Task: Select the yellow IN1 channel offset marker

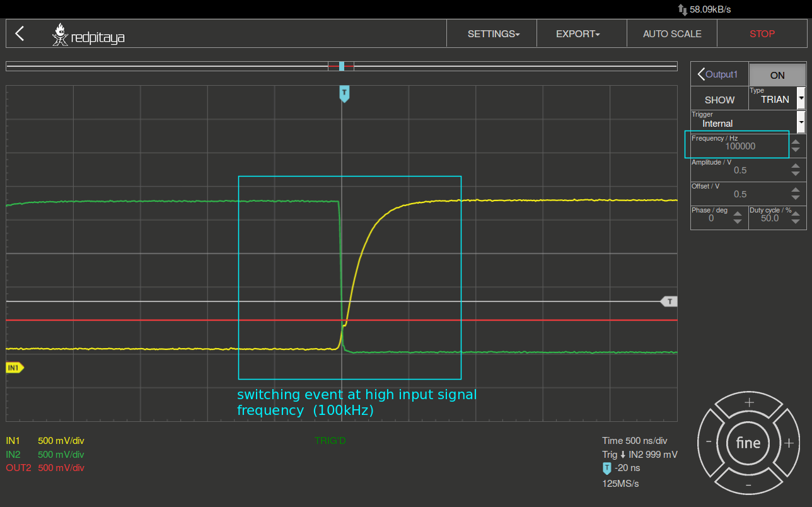Action: point(14,367)
